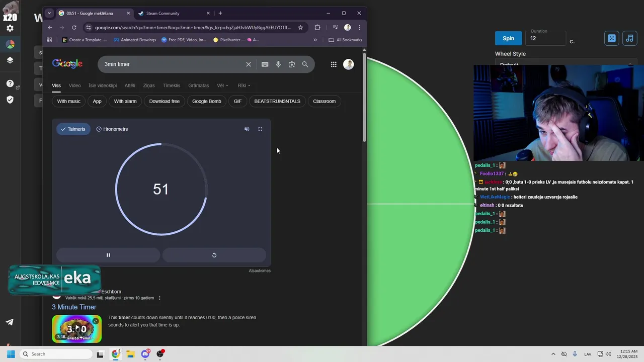The image size is (644, 362).
Task: Select the Tīmeklis web tab
Action: coord(172,85)
